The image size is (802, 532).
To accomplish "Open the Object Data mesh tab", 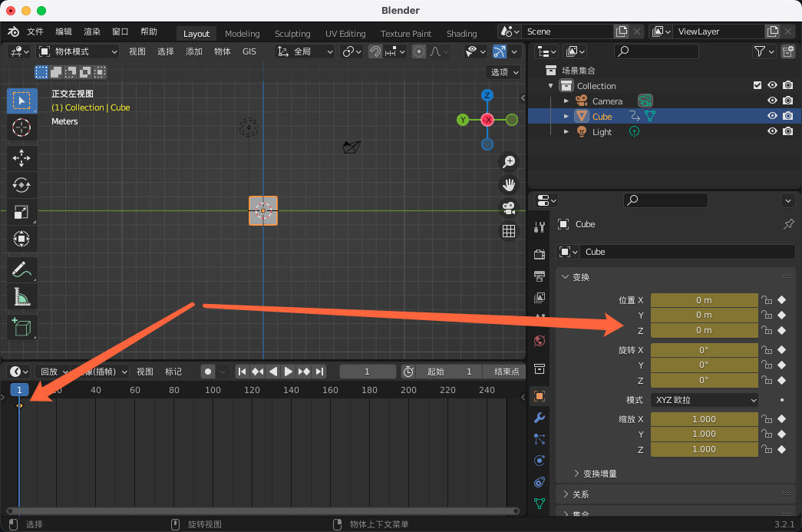I will click(539, 504).
